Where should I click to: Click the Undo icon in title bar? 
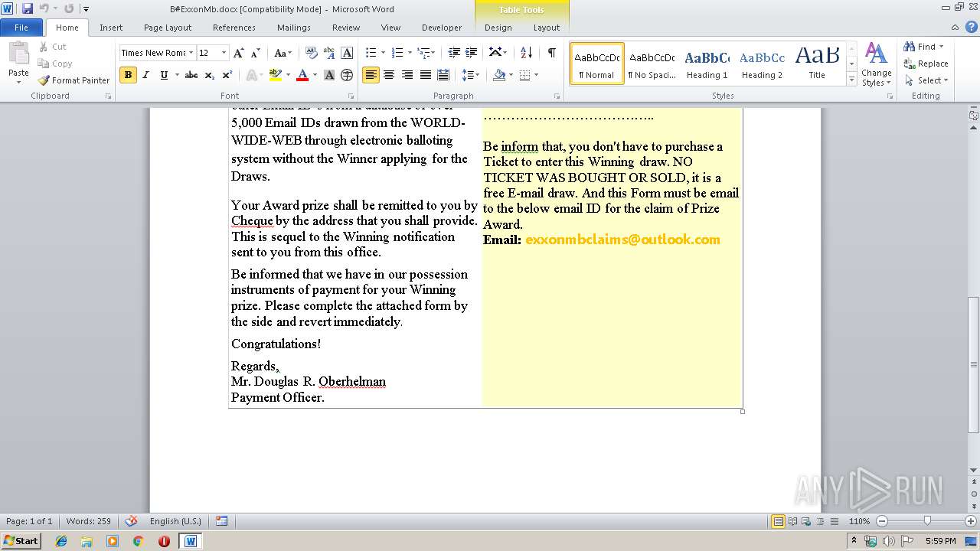click(44, 8)
